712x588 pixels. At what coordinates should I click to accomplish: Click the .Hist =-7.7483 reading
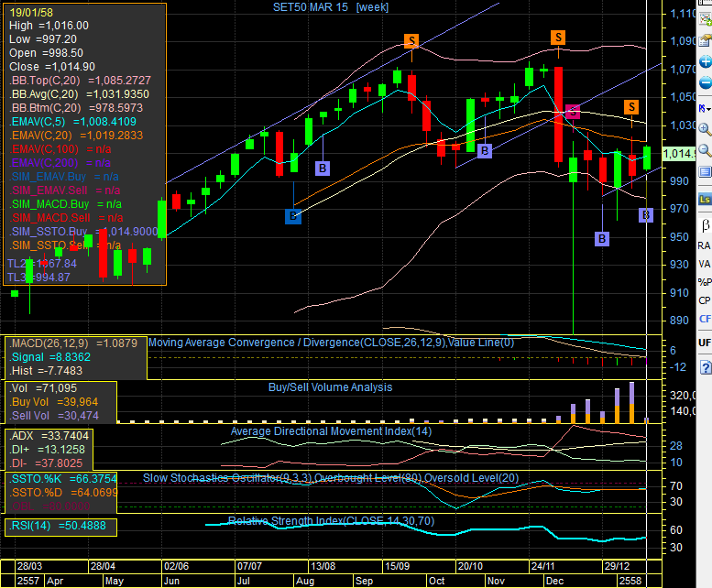[x=46, y=371]
